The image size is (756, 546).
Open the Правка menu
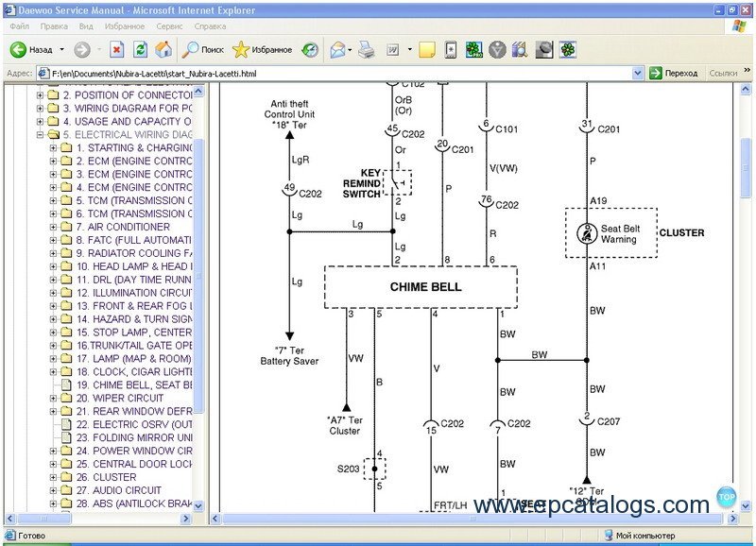click(x=54, y=26)
